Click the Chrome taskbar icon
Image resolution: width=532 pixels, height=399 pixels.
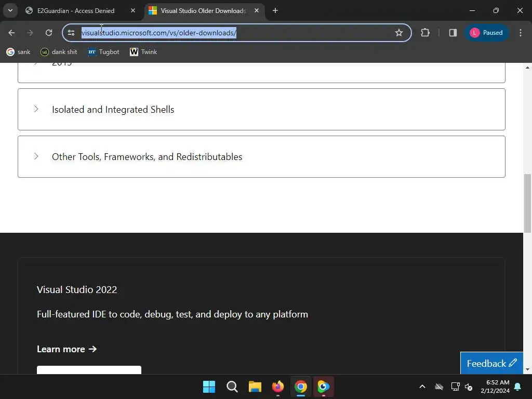[301, 387]
